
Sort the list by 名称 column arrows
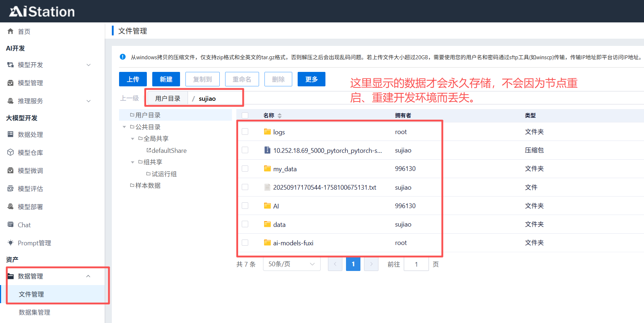tap(280, 116)
